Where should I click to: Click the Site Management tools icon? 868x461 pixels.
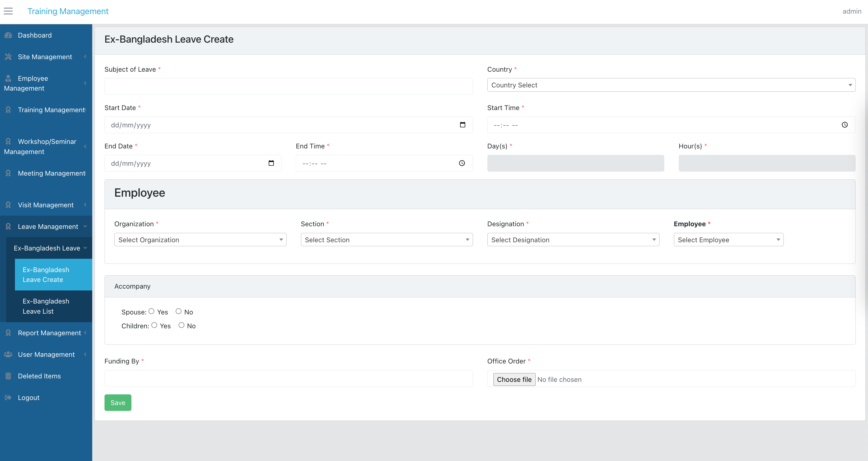click(x=8, y=56)
